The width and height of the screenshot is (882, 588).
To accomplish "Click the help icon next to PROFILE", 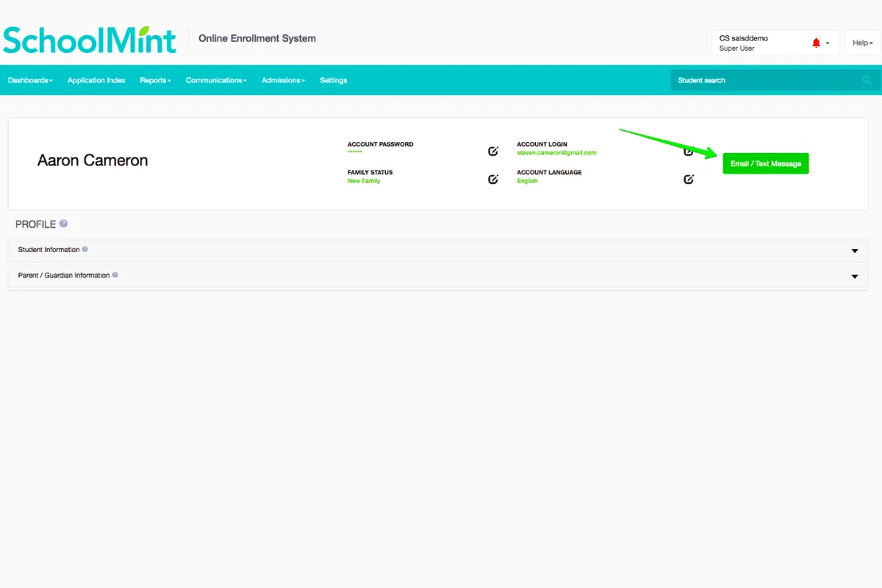I will [64, 223].
